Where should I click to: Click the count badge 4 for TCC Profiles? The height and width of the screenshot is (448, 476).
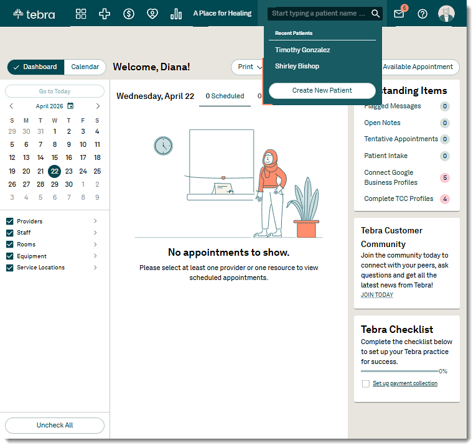tap(445, 199)
